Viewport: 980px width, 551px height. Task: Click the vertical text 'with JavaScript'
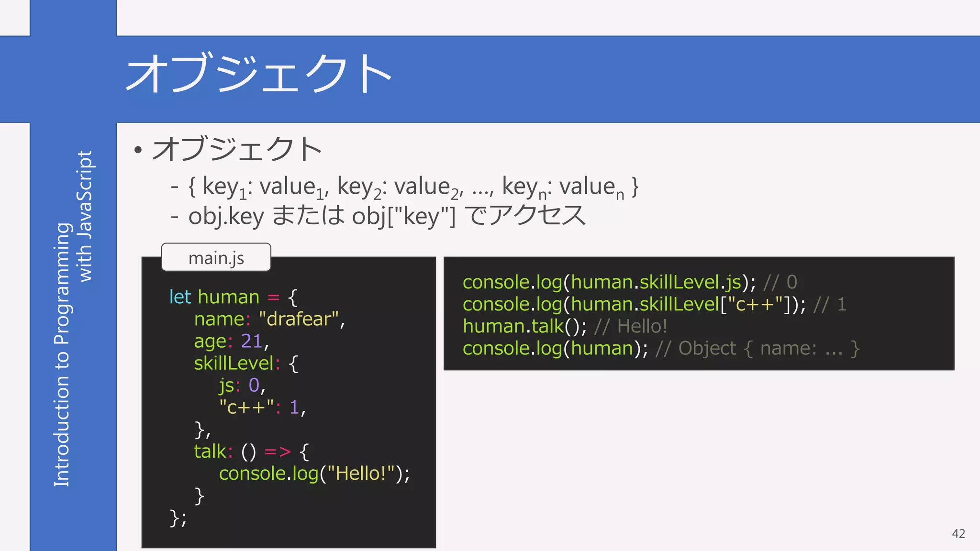(85, 216)
